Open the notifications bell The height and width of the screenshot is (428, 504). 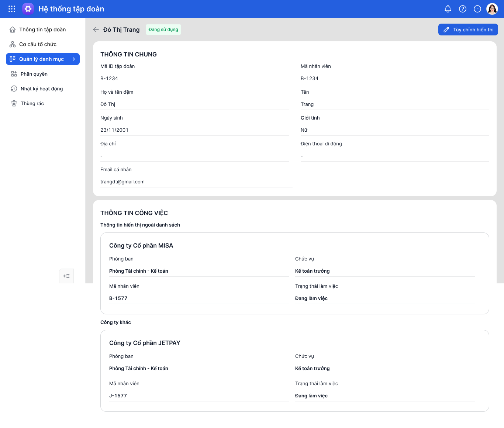[x=448, y=9]
